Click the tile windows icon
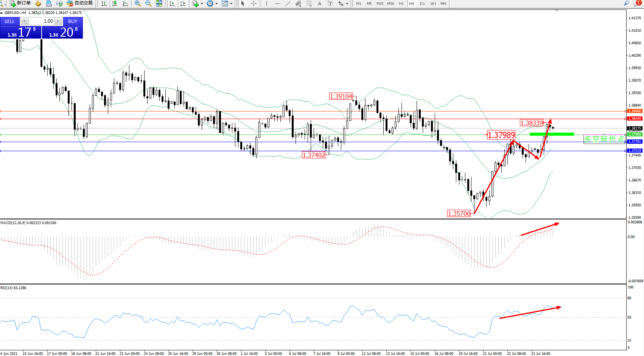This screenshot has width=644, height=356. click(x=159, y=3)
